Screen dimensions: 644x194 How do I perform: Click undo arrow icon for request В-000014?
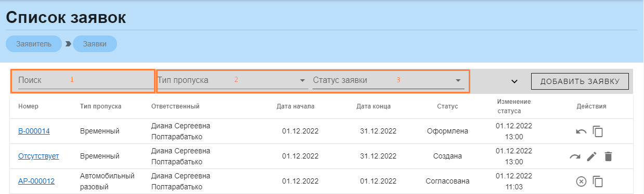pyautogui.click(x=582, y=131)
